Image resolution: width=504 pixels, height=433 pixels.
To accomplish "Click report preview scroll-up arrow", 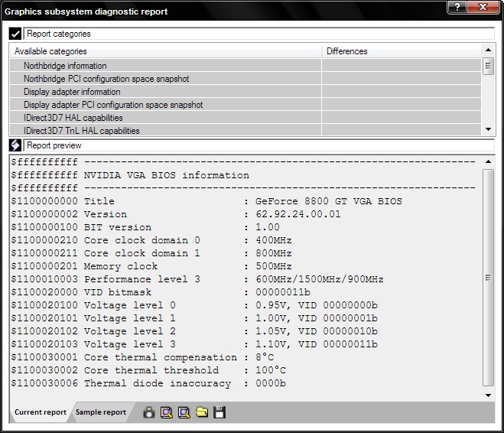I will tap(488, 161).
